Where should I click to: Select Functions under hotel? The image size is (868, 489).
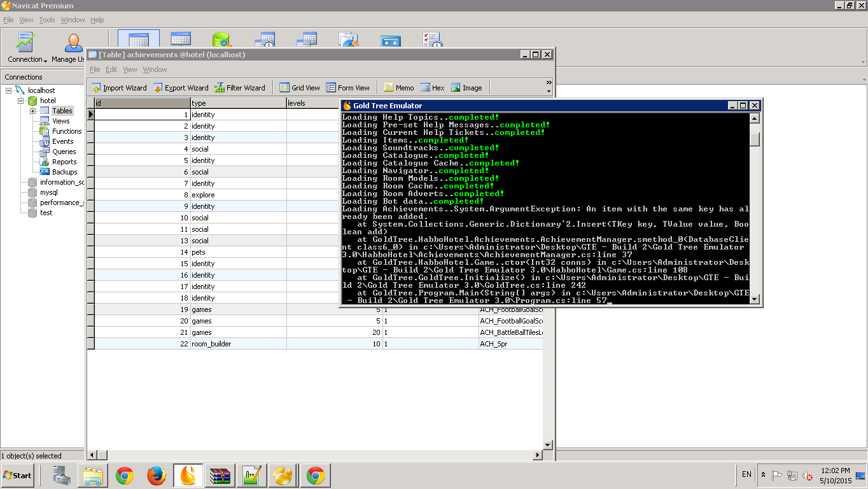[x=67, y=131]
